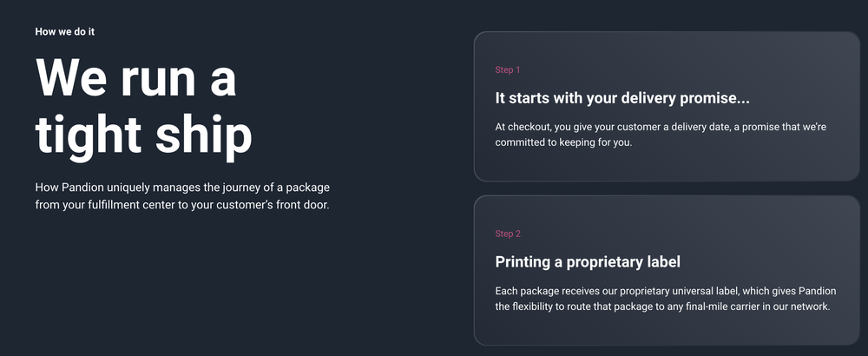Click the line "committed to keeping for you."

(563, 142)
